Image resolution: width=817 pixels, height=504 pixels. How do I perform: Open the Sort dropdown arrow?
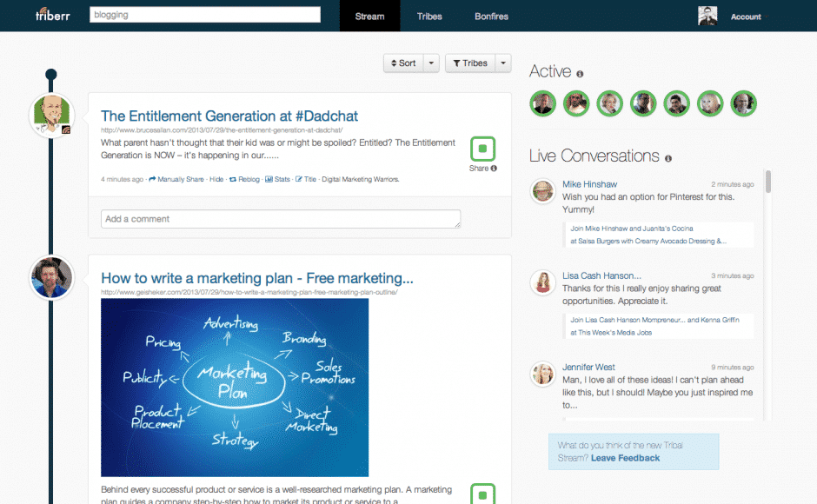(431, 63)
